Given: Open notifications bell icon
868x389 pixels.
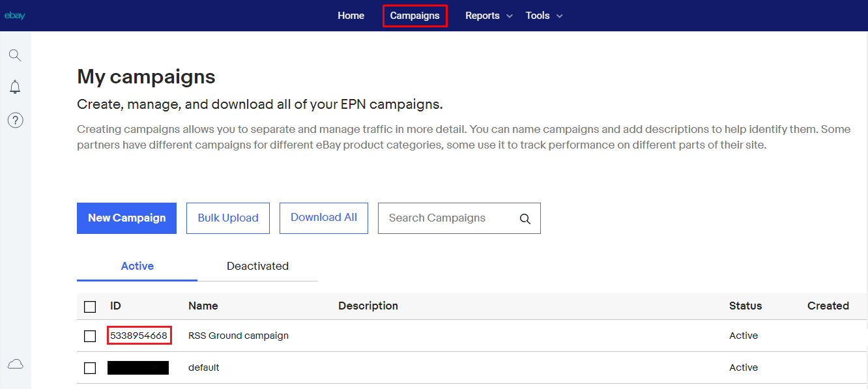Looking at the screenshot, I should point(15,87).
